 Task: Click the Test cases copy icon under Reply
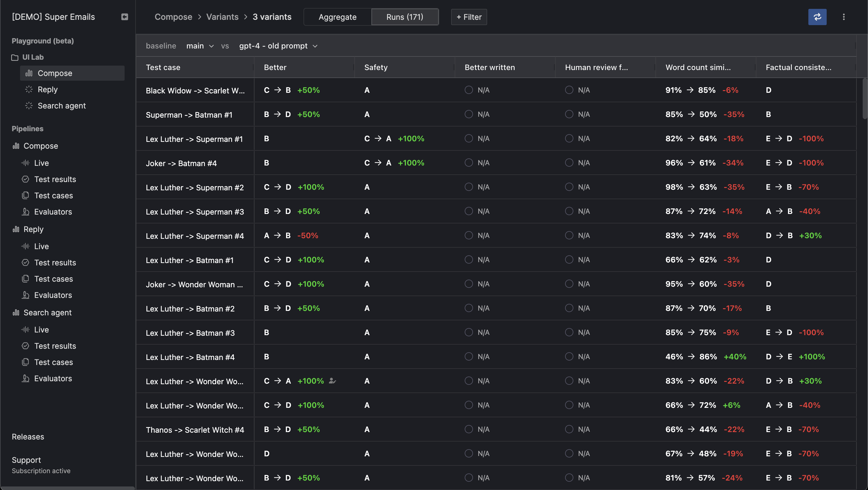[x=25, y=279]
